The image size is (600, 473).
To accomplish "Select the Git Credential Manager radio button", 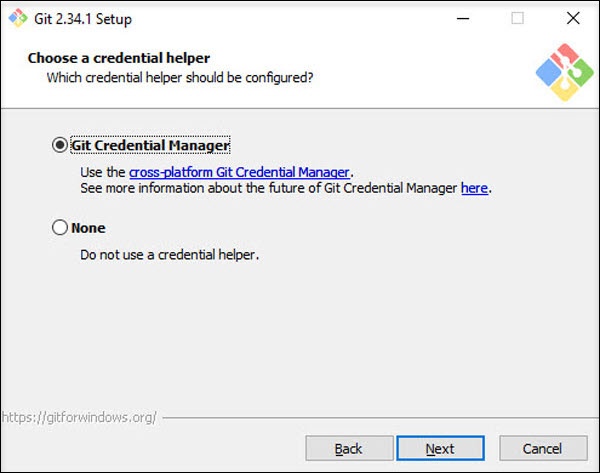I will (x=59, y=145).
